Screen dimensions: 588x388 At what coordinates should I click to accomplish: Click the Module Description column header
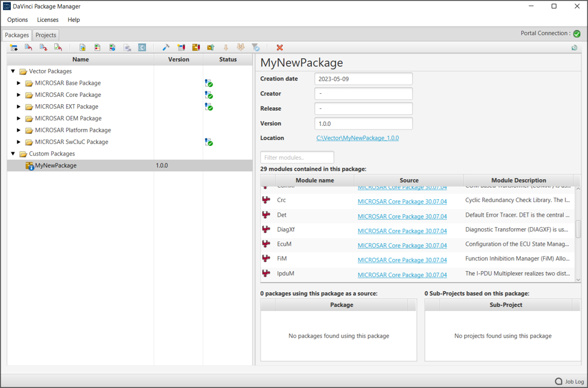click(x=518, y=180)
